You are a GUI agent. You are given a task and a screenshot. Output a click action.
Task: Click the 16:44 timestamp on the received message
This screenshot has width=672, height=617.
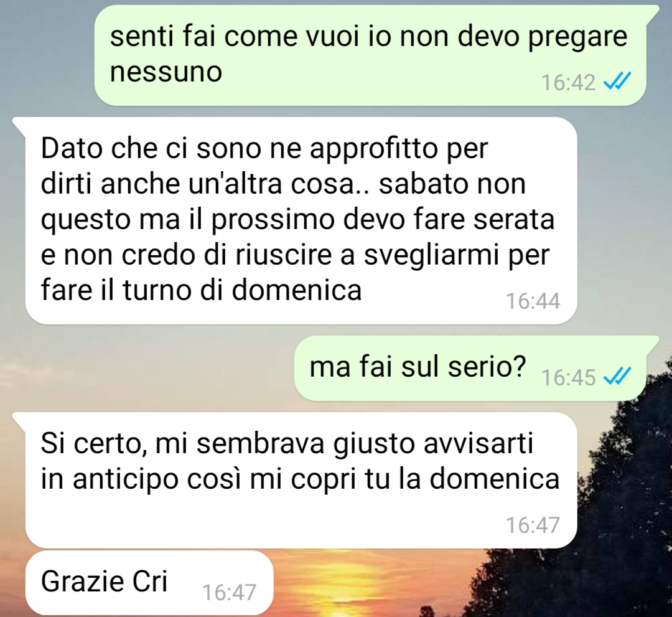[533, 301]
